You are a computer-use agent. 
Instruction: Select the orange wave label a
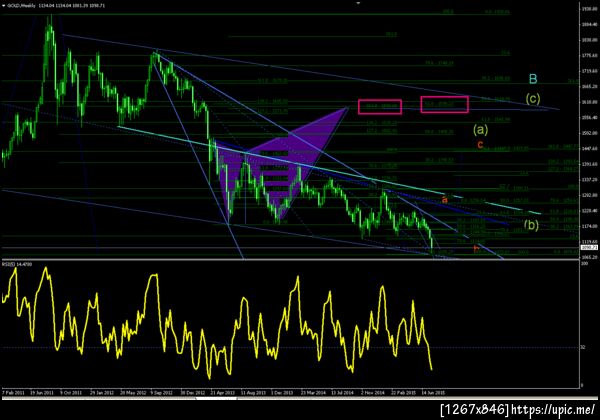pos(444,200)
